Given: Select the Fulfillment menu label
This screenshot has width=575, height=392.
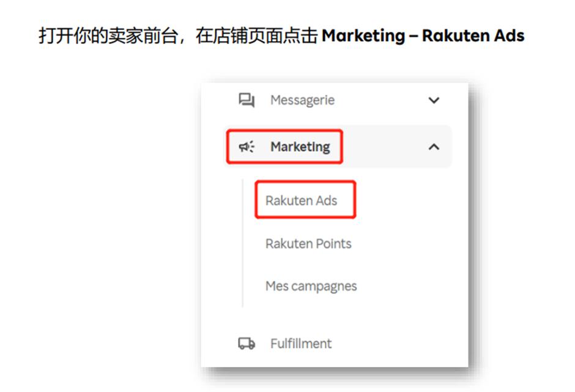Looking at the screenshot, I should (x=301, y=344).
